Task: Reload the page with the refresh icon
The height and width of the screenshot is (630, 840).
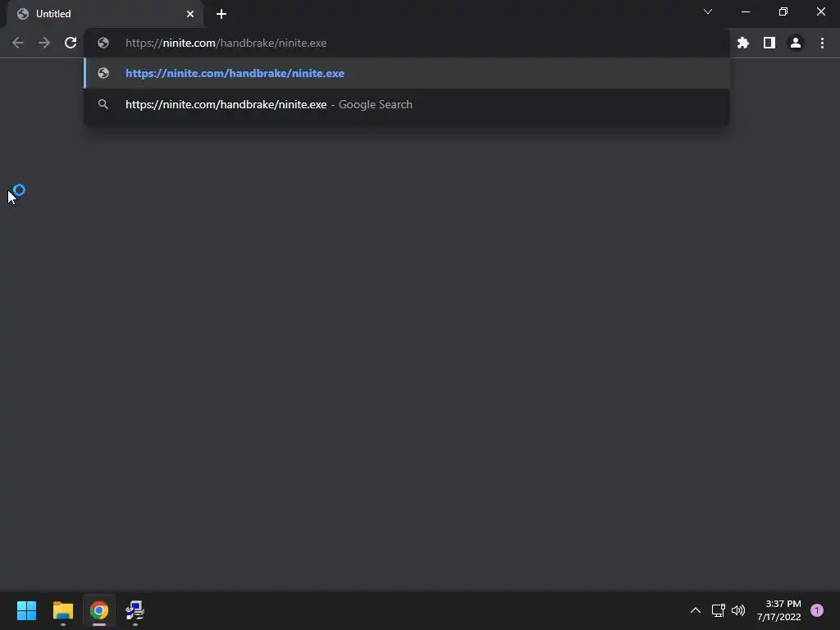Action: 71,43
